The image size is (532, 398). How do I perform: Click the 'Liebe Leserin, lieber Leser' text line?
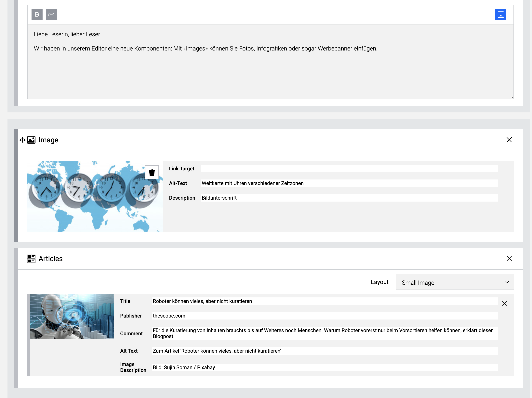[x=67, y=34]
